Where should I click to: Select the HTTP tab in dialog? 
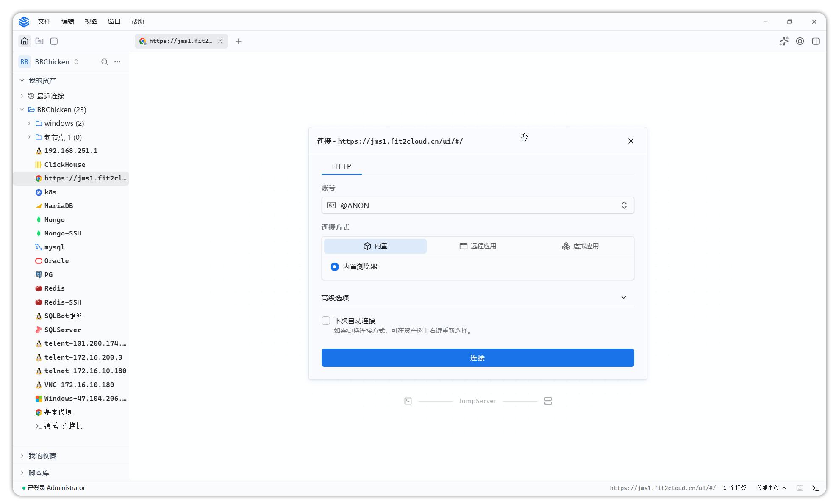click(x=342, y=166)
